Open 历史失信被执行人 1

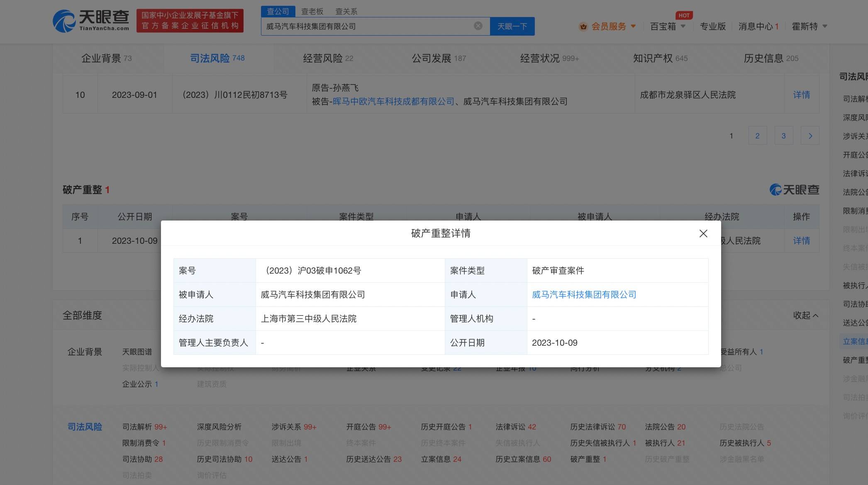pyautogui.click(x=603, y=443)
